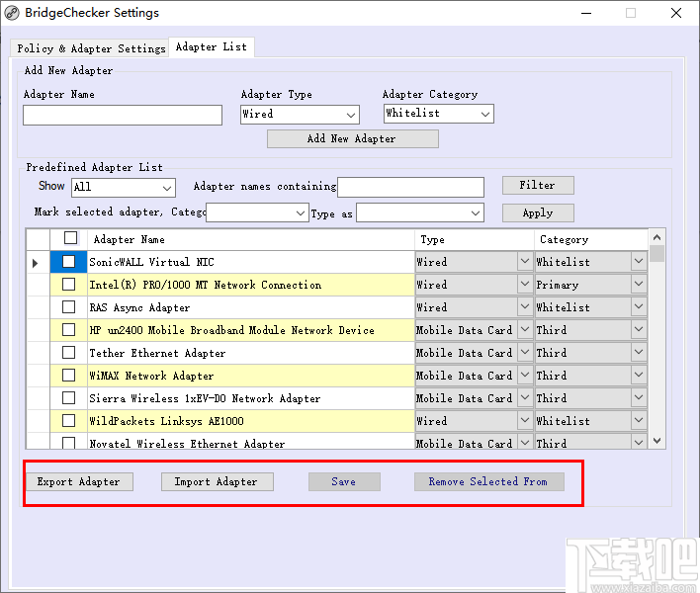
Task: Check the SonicWALL Virtual NIC checkbox
Action: (x=69, y=262)
